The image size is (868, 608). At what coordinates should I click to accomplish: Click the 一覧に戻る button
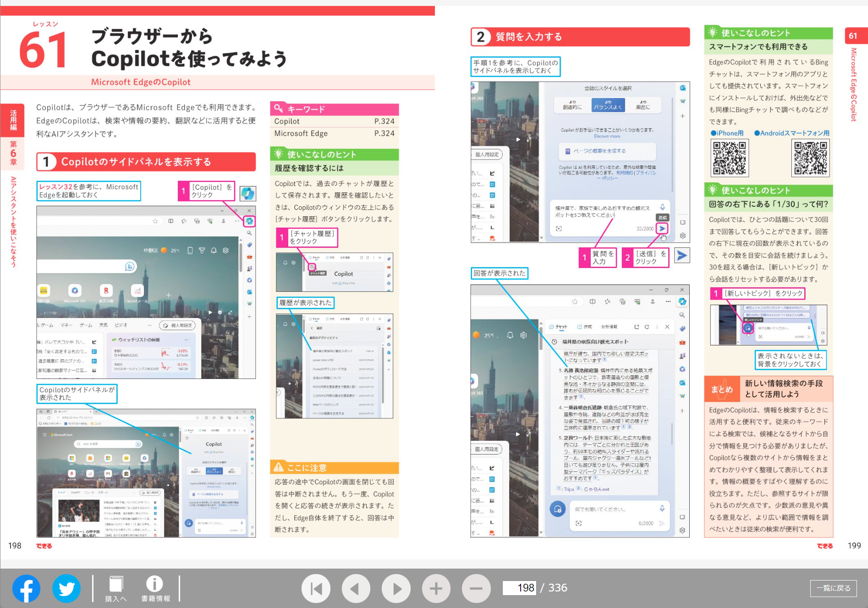coord(833,588)
